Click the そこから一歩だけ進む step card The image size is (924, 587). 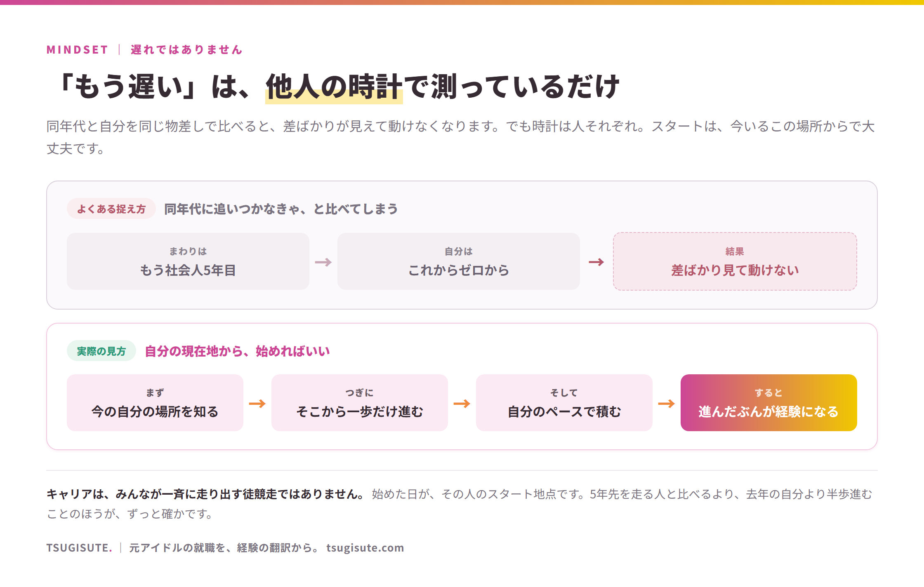(x=360, y=403)
